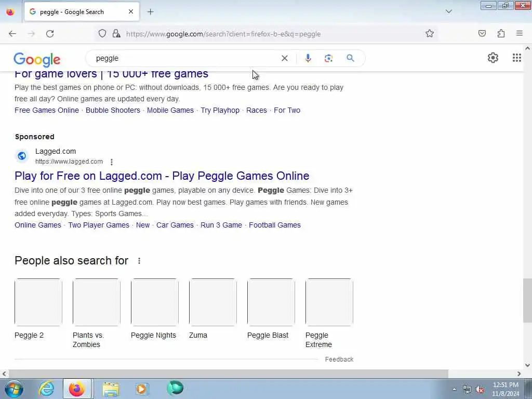Open the Google apps grid

[517, 58]
